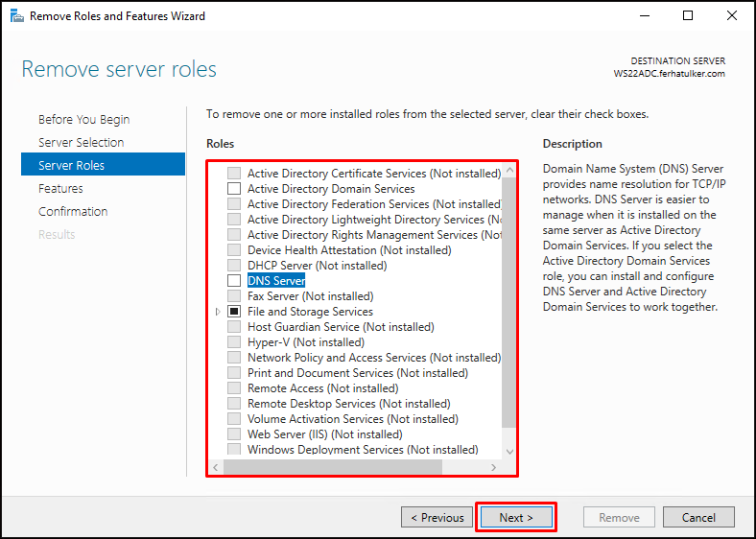Click the Hyper-V checkbox
Image resolution: width=756 pixels, height=539 pixels.
(x=234, y=342)
